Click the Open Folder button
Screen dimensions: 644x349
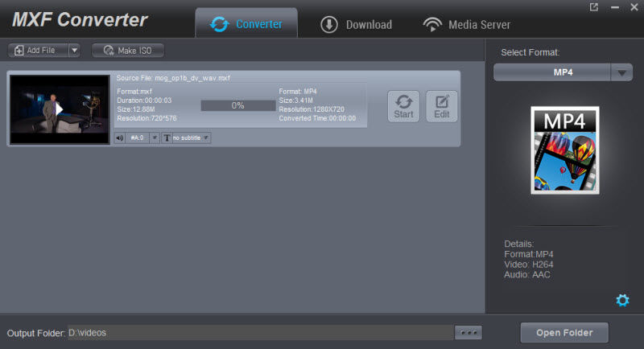pos(564,333)
